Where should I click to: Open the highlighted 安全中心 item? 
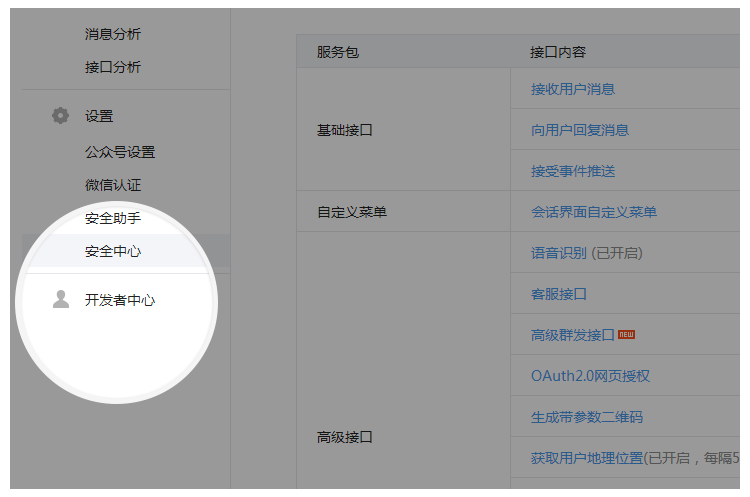click(113, 251)
